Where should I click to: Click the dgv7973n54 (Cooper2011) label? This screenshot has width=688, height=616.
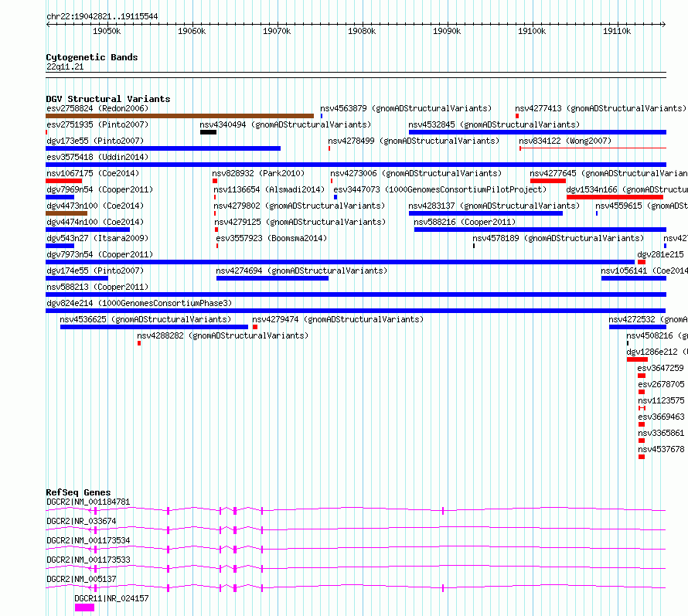point(100,254)
